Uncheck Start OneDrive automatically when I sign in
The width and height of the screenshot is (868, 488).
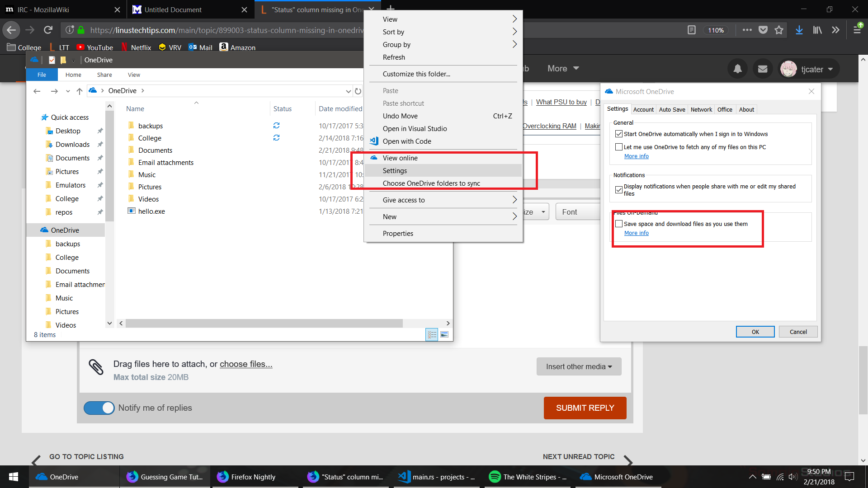point(619,134)
